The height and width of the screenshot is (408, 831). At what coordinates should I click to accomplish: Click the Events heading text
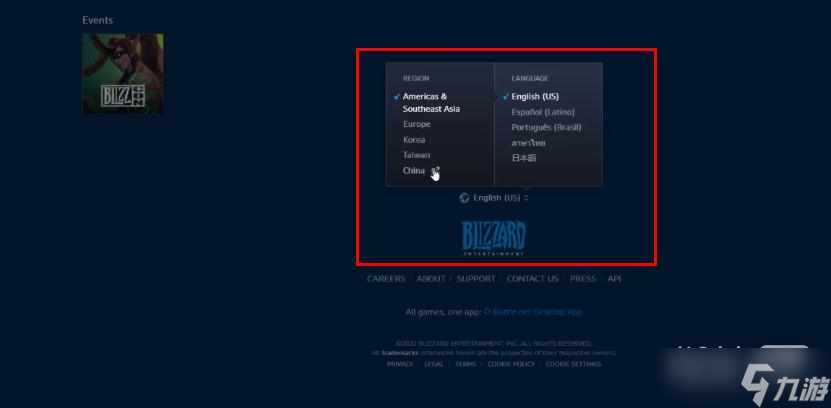click(98, 20)
